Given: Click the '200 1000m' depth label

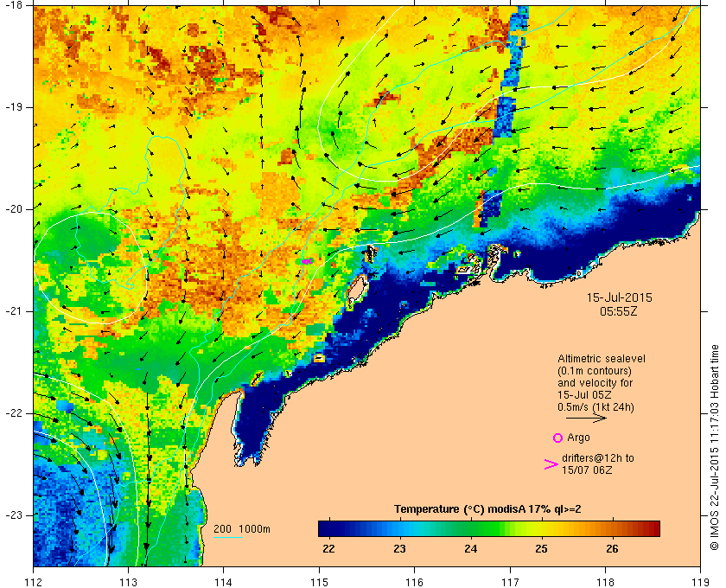Looking at the screenshot, I should (x=242, y=529).
